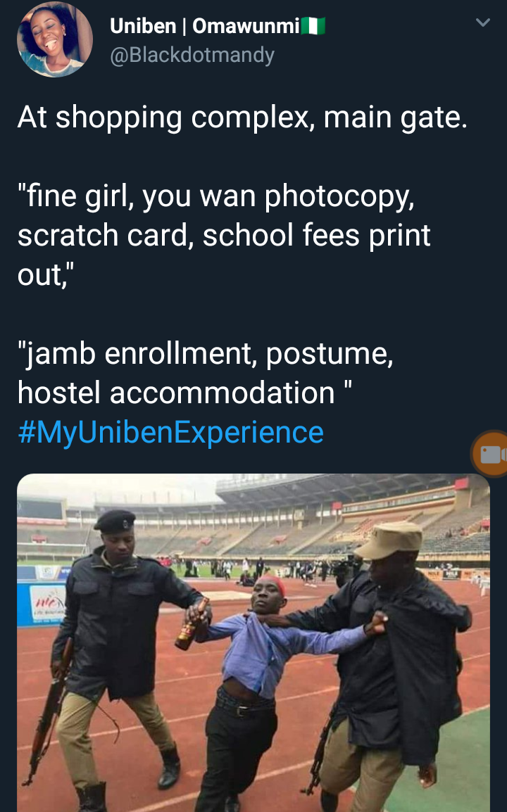The height and width of the screenshot is (812, 507).
Task: Click the display name Uniben | Omawunmi
Action: (205, 26)
